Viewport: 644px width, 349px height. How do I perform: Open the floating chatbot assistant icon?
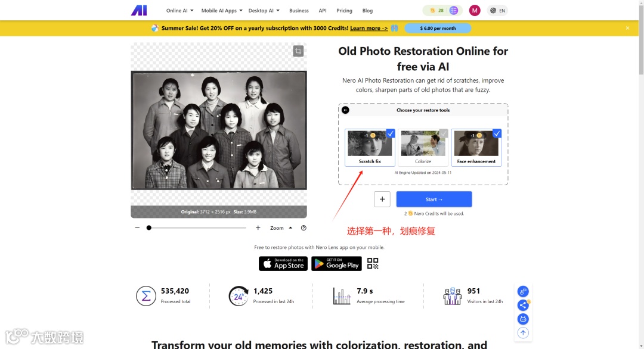point(523,319)
